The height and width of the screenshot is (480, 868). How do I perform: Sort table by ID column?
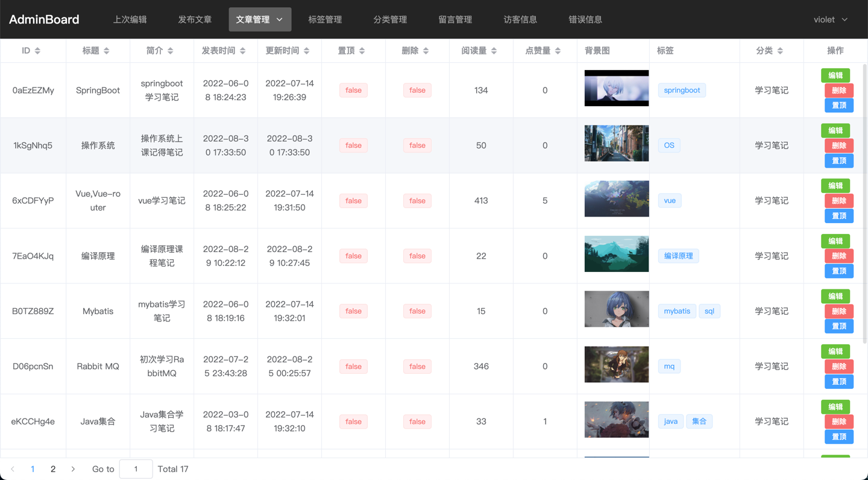(x=37, y=51)
